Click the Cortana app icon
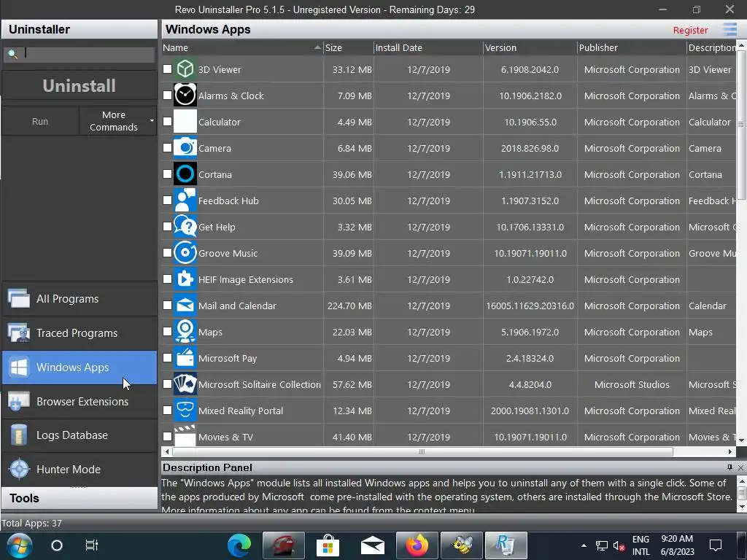 (x=185, y=174)
